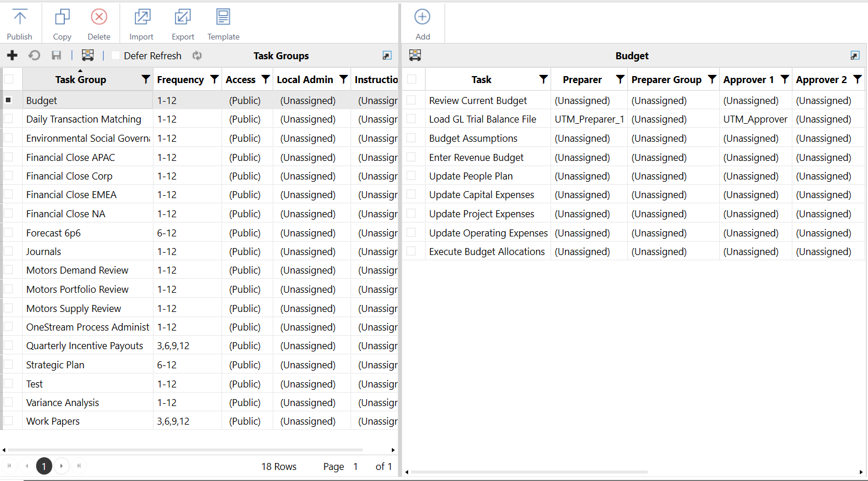Image resolution: width=868 pixels, height=481 pixels.
Task: Open the Preparer Group column filter
Action: pos(712,79)
